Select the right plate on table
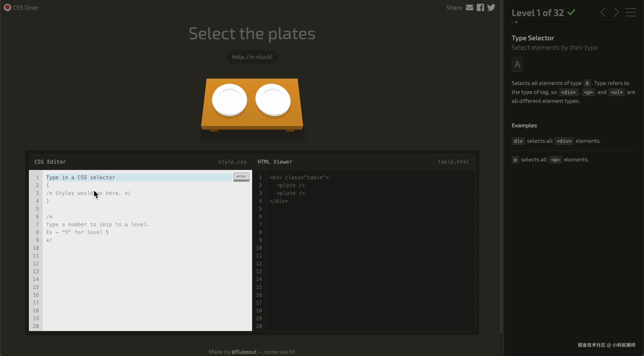 pyautogui.click(x=273, y=100)
